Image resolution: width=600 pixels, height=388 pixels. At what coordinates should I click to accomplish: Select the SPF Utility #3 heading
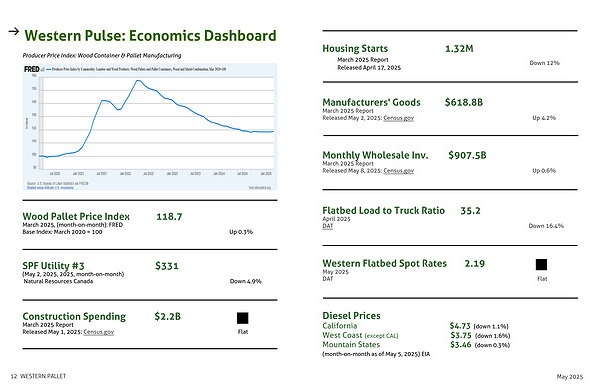(x=54, y=266)
